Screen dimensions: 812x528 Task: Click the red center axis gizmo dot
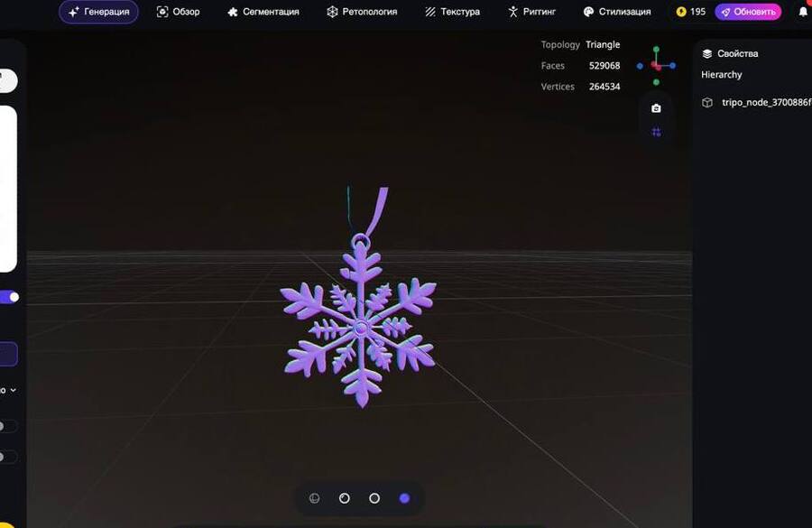click(656, 66)
